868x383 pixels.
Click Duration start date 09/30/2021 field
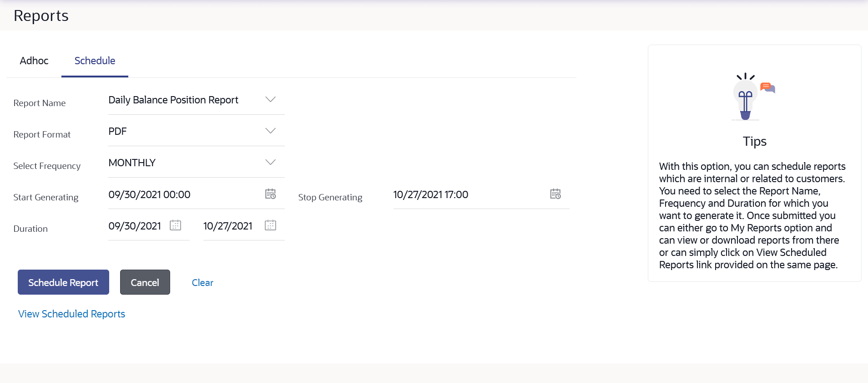[x=135, y=226]
